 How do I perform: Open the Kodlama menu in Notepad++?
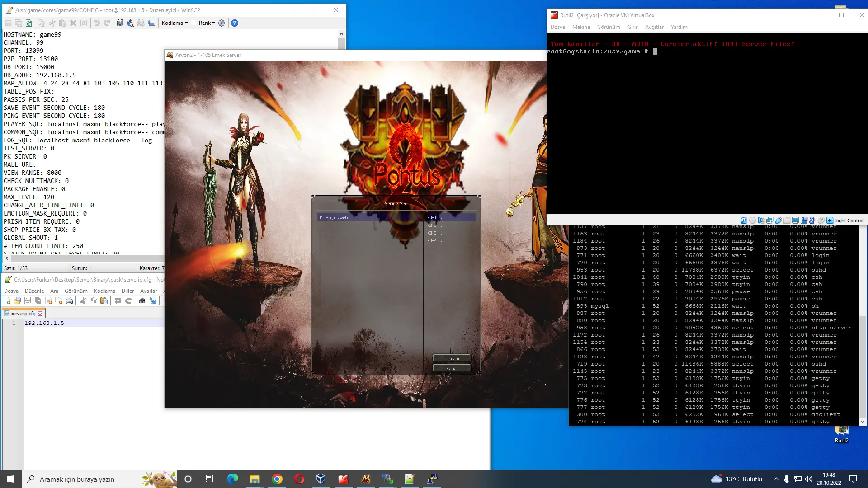[104, 291]
